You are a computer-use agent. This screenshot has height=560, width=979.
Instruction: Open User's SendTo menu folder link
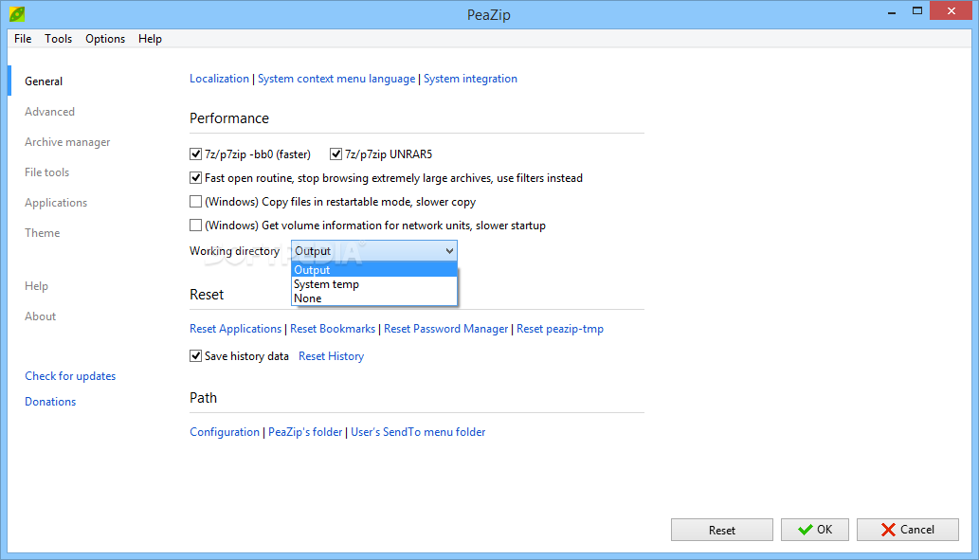[x=418, y=432]
